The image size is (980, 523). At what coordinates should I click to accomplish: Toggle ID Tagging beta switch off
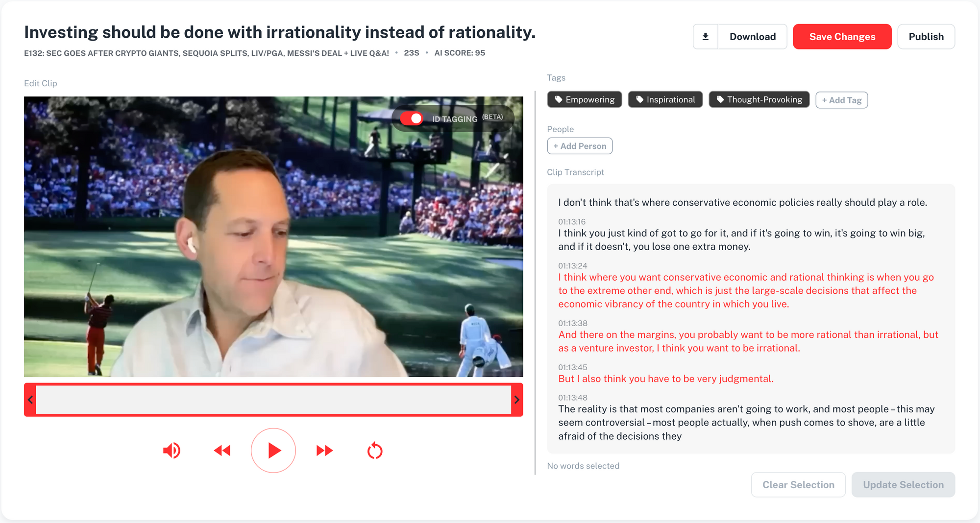tap(412, 119)
